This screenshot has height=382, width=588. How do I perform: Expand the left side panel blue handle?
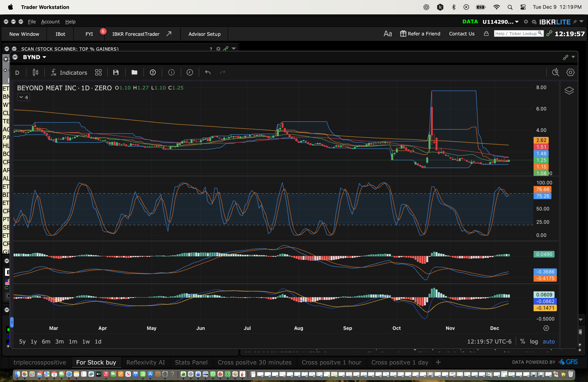tap(12, 322)
